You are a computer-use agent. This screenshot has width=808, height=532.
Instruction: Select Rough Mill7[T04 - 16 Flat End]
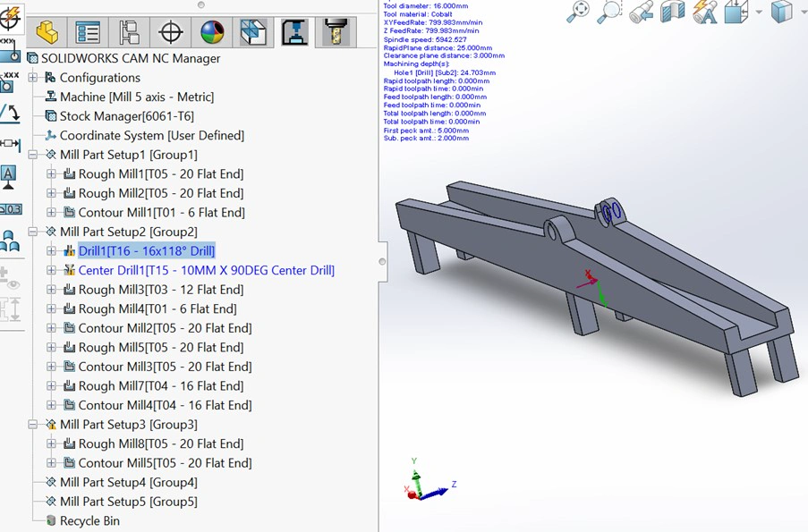click(x=161, y=385)
